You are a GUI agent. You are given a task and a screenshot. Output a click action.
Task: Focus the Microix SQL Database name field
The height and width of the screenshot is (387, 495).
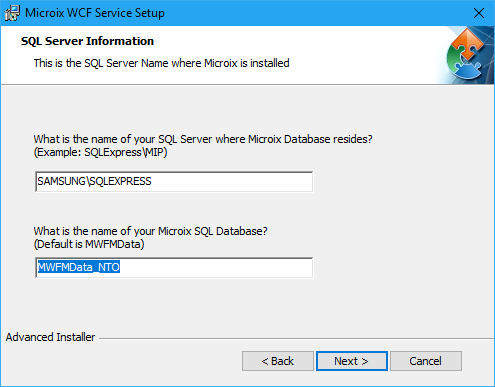(x=174, y=267)
